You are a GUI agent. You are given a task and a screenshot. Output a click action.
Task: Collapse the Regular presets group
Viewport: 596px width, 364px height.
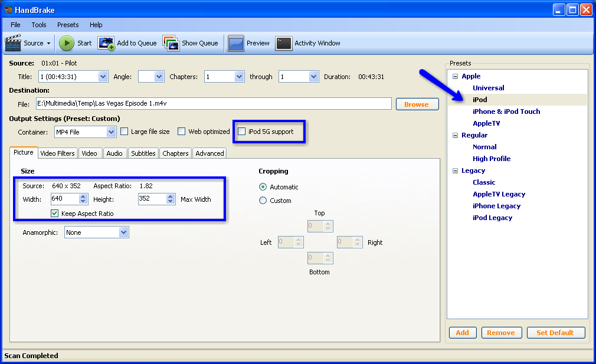click(x=456, y=135)
